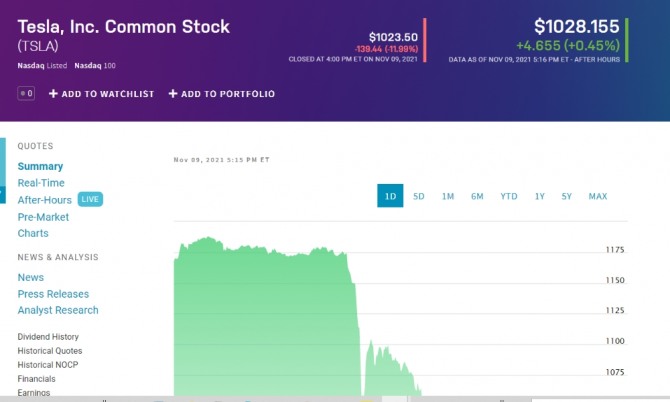Show MAX chart history
The width and height of the screenshot is (670, 402).
point(598,196)
